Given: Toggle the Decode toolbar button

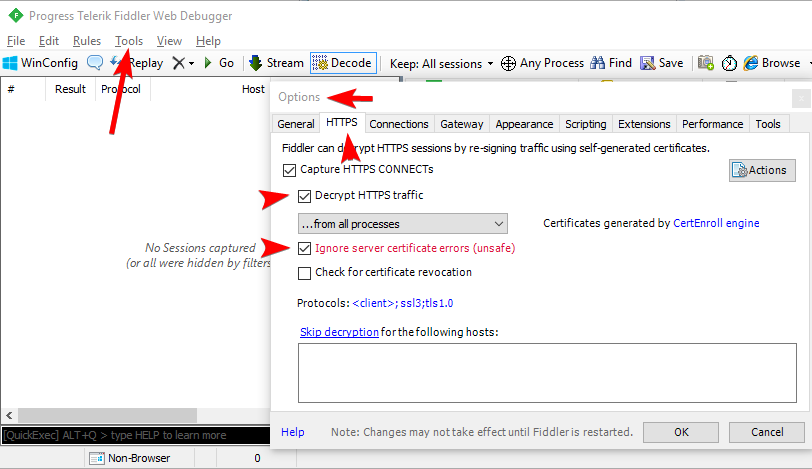Looking at the screenshot, I should tap(342, 63).
